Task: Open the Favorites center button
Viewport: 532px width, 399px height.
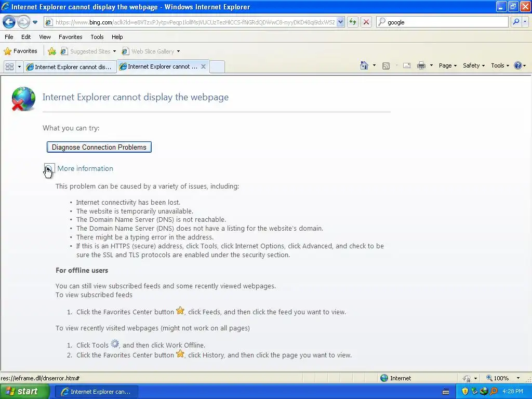Action: 20,51
